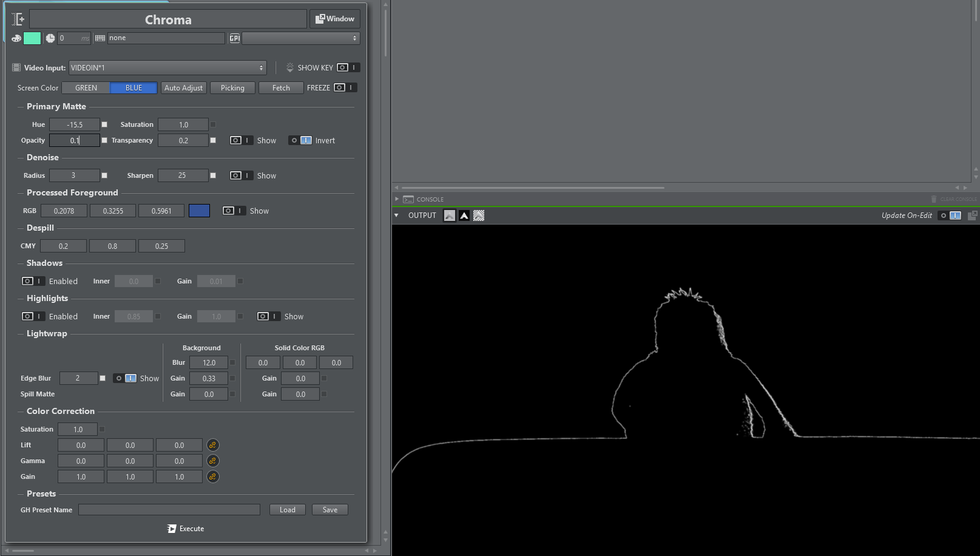Screen dimensions: 980x556
Task: Click the Saturation field in Primary Matte
Action: tap(183, 124)
